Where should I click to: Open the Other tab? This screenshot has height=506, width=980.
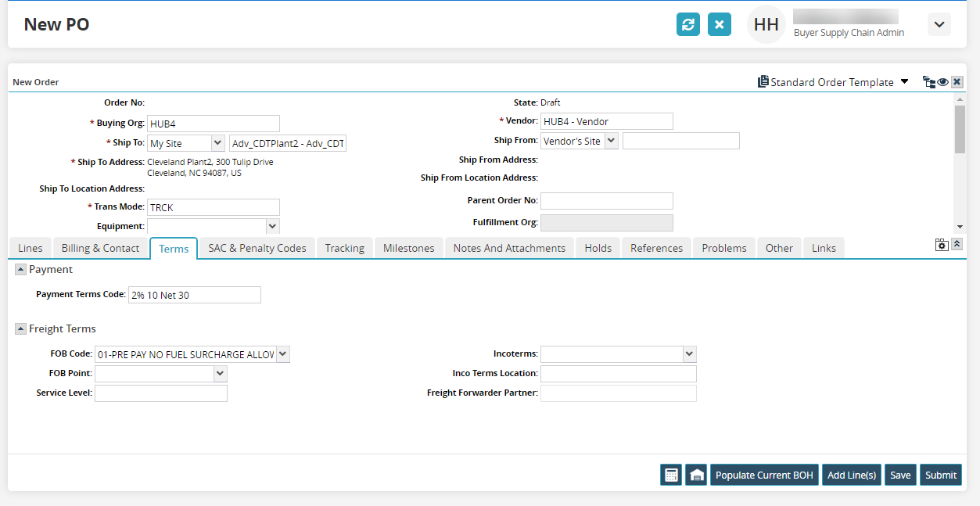(779, 248)
